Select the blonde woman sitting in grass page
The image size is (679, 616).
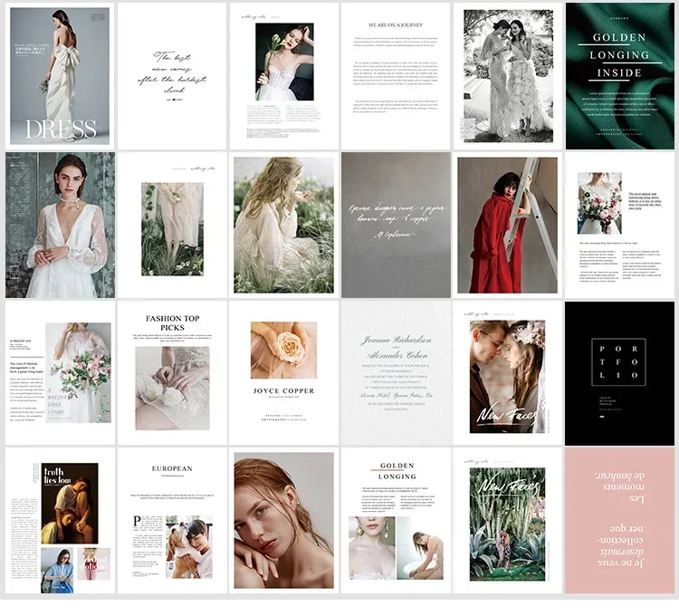pos(283,225)
